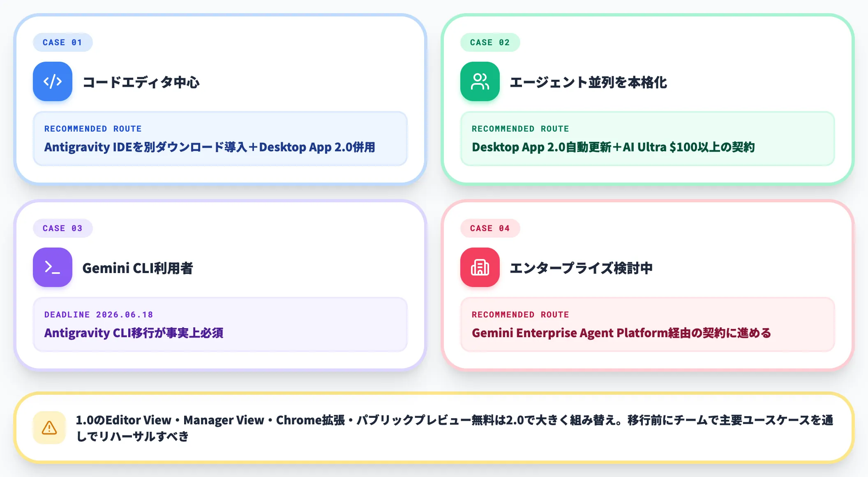
Task: Click the Desktop App 2.0自動更新 route text
Action: 613,147
